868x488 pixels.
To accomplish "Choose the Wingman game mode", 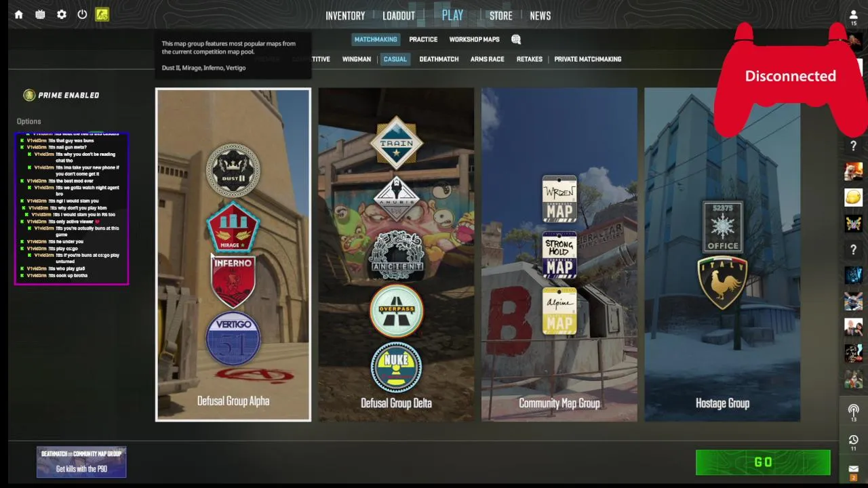I will (x=357, y=59).
